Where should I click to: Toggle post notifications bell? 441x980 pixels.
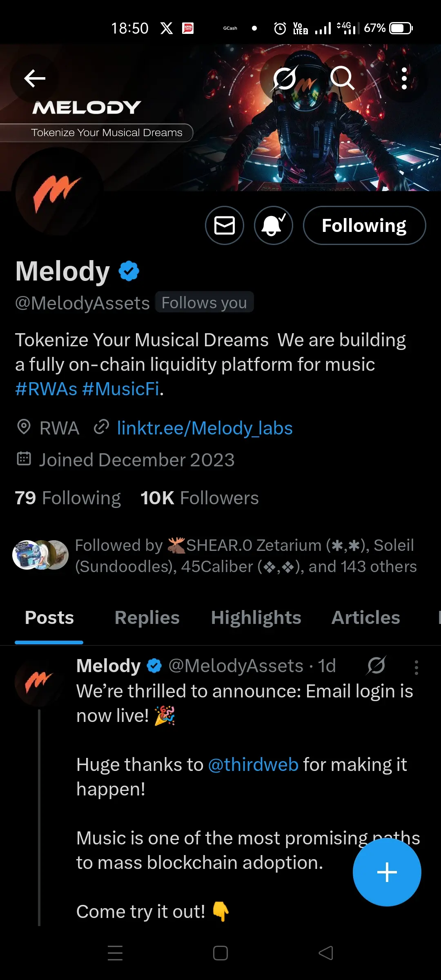[274, 225]
